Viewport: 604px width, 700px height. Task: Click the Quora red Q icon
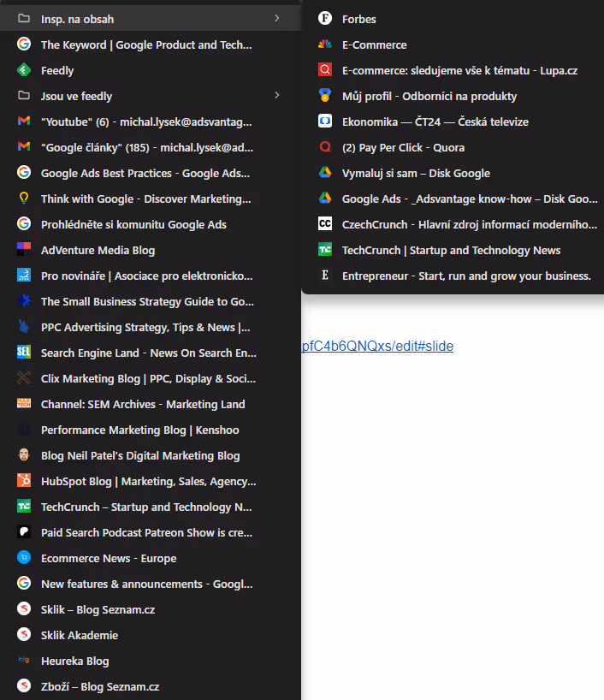tap(325, 147)
